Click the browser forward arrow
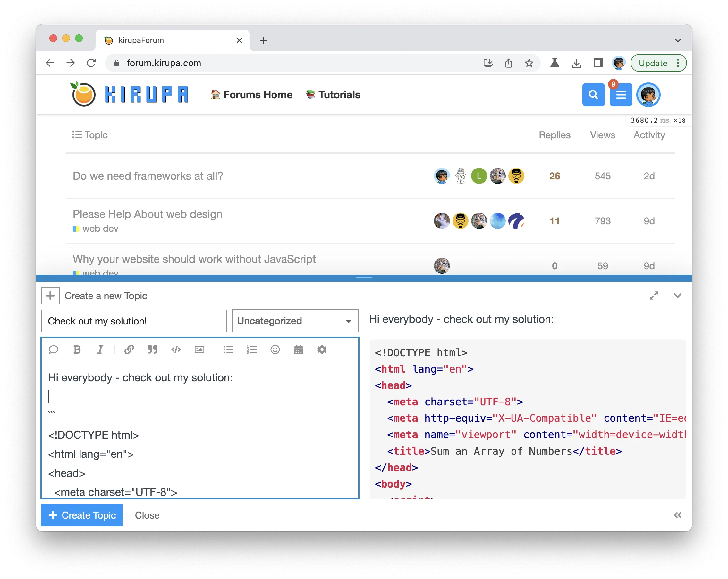The width and height of the screenshot is (728, 579). pos(71,63)
